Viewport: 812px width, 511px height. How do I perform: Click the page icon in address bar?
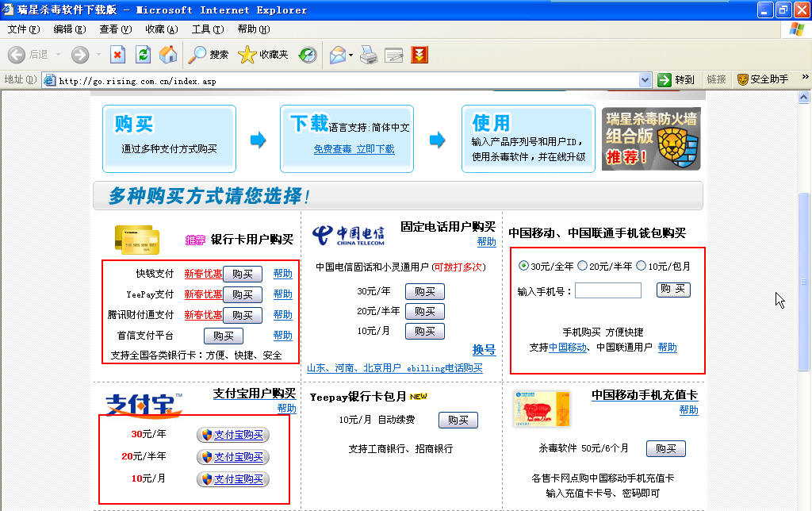tap(50, 80)
